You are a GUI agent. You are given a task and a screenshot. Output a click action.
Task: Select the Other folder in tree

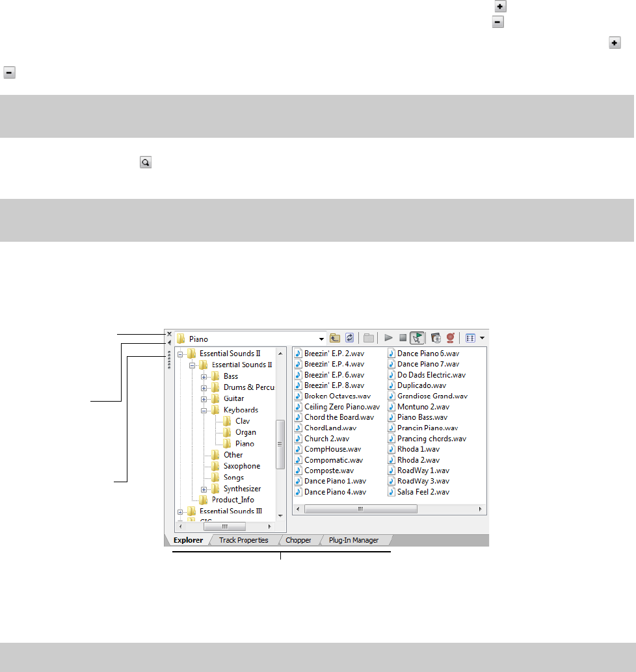(x=233, y=455)
